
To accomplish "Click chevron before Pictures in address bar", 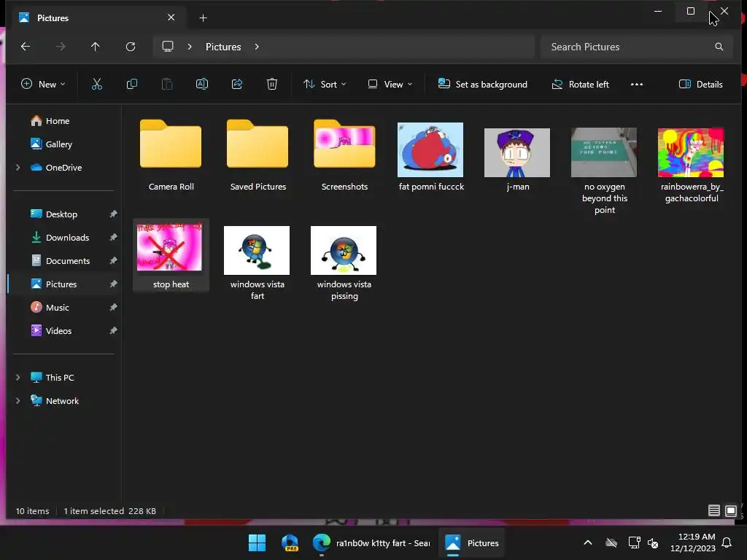I will (190, 47).
